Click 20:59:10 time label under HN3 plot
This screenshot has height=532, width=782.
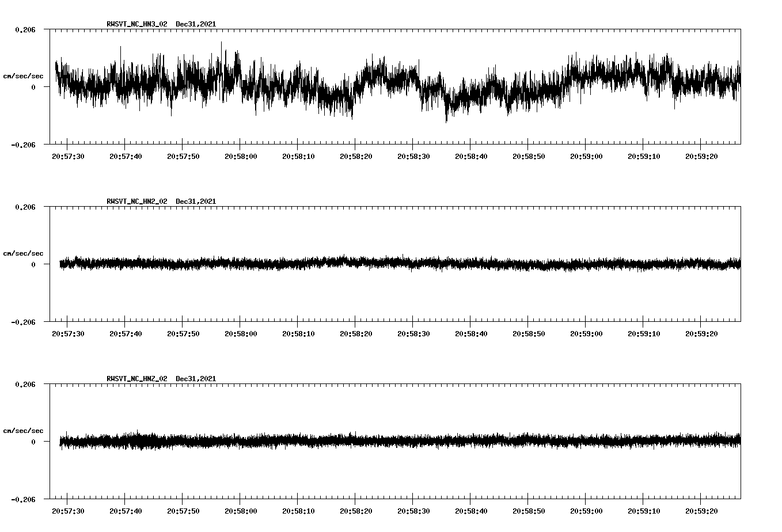click(644, 156)
